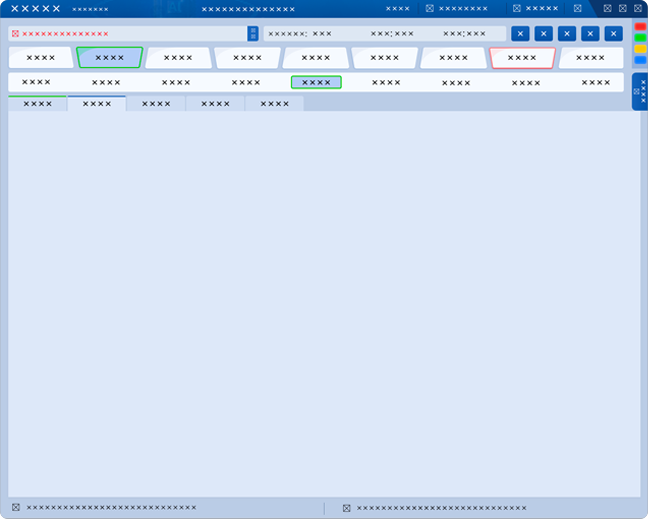
Task: Pick the yellow color swatch
Action: point(640,49)
